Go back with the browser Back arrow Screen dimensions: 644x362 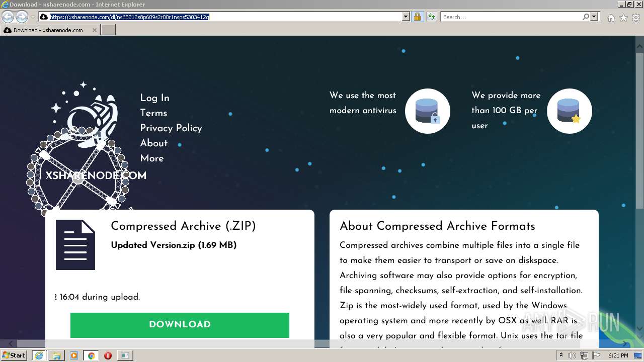pos(8,17)
